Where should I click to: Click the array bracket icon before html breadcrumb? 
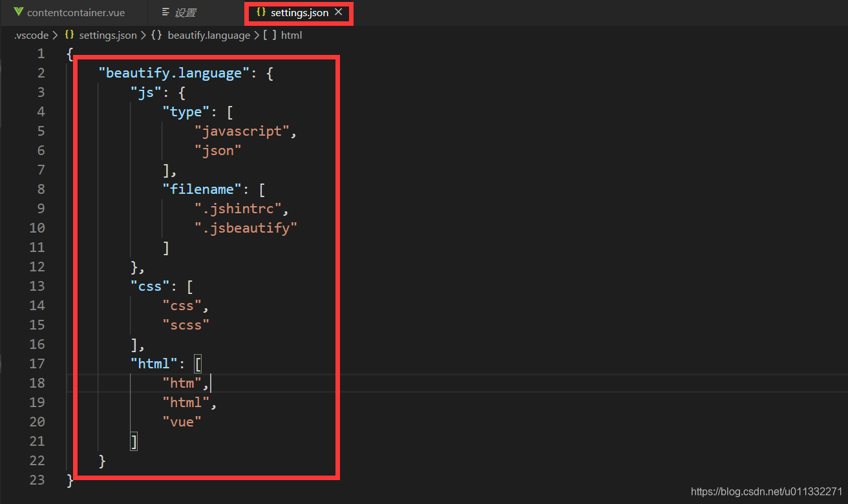pos(270,36)
